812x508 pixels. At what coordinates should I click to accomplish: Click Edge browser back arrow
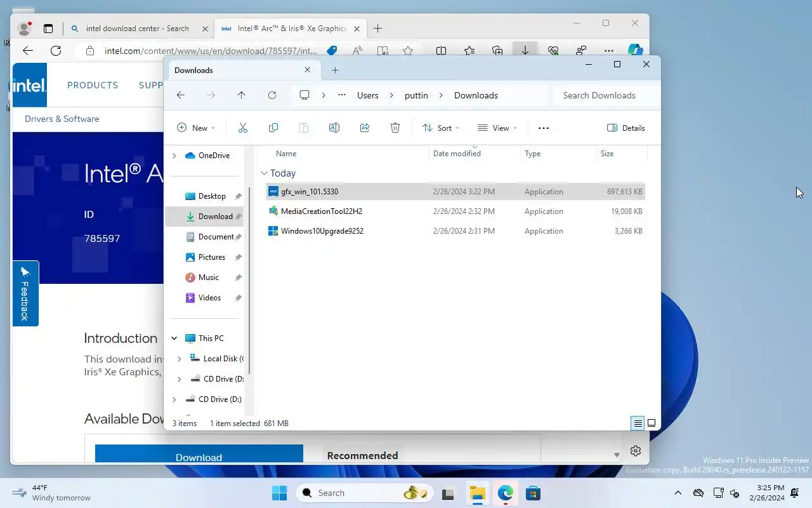pyautogui.click(x=27, y=51)
